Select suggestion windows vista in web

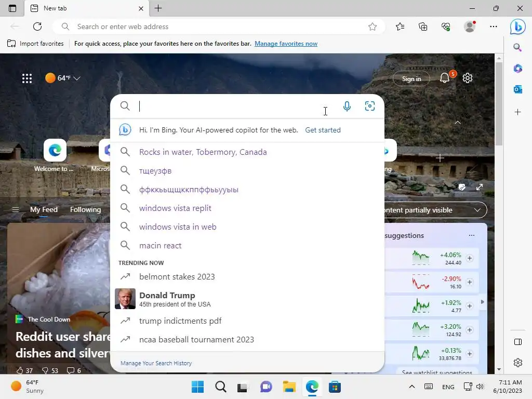[x=247, y=227]
